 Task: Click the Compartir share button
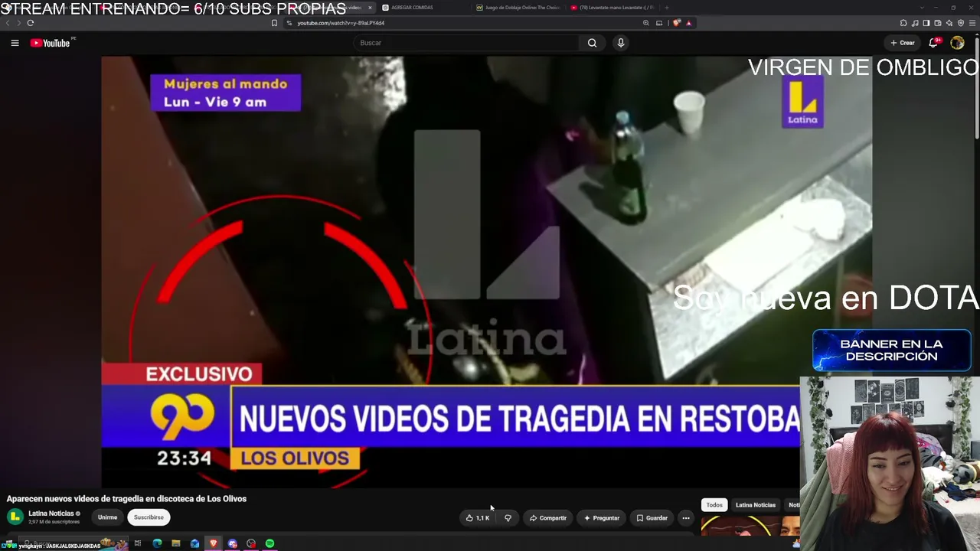tap(547, 518)
